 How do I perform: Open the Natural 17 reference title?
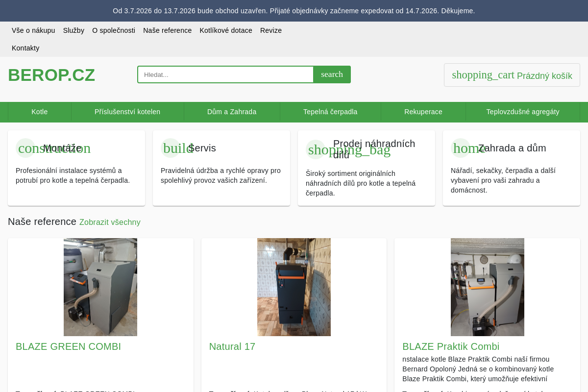pos(232,346)
